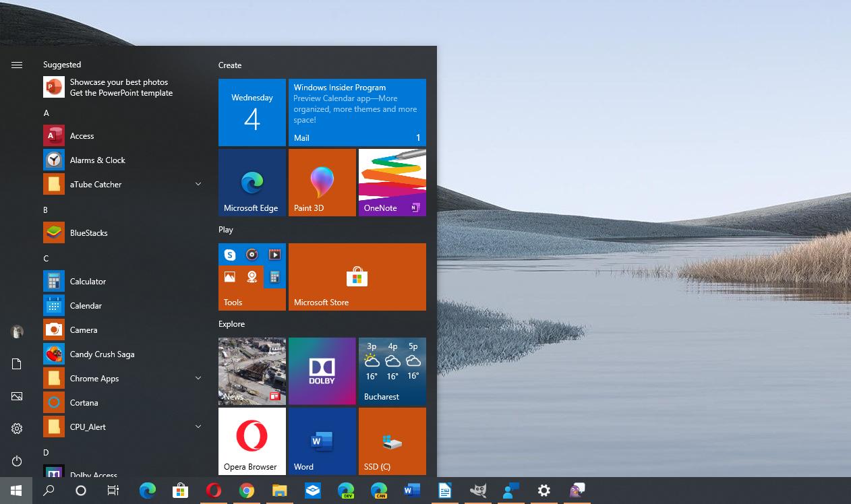The height and width of the screenshot is (504, 851).
Task: Click the Opera icon on the taskbar
Action: pos(214,491)
